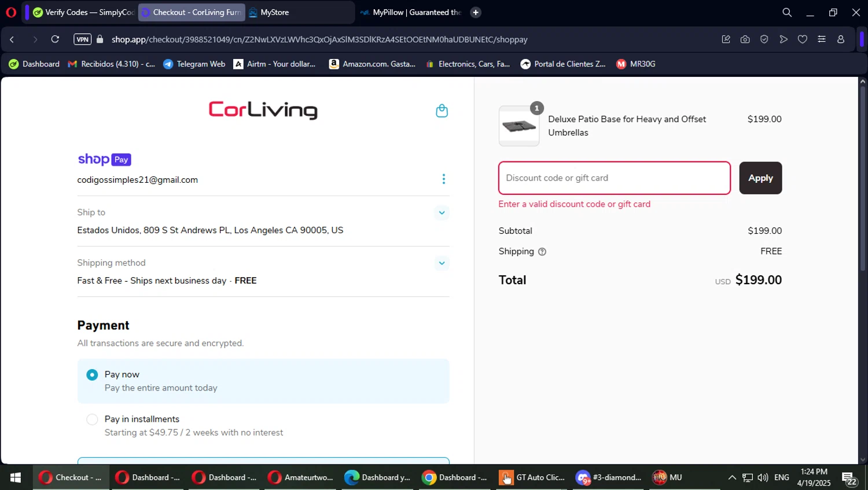868x490 pixels.
Task: Reload the checkout page
Action: click(55, 39)
